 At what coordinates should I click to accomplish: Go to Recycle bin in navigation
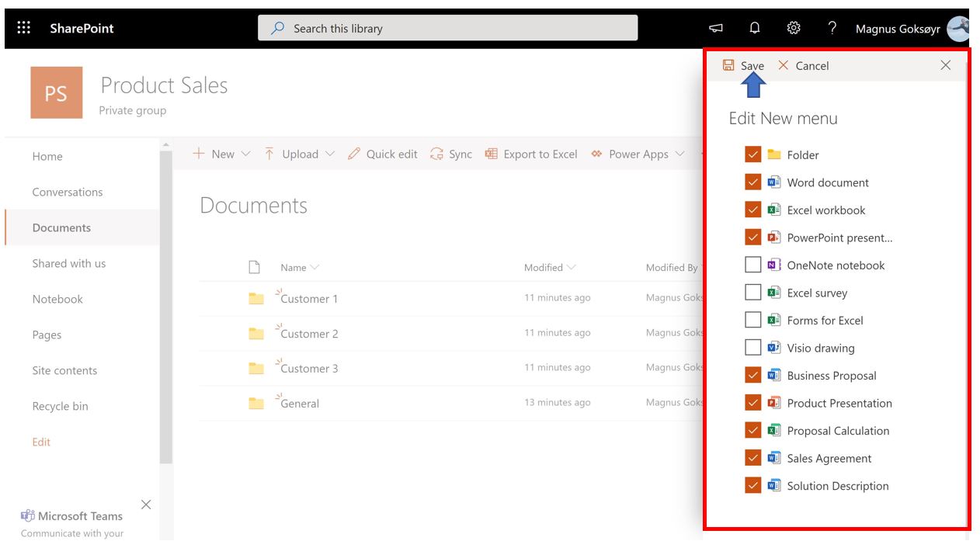(x=60, y=406)
